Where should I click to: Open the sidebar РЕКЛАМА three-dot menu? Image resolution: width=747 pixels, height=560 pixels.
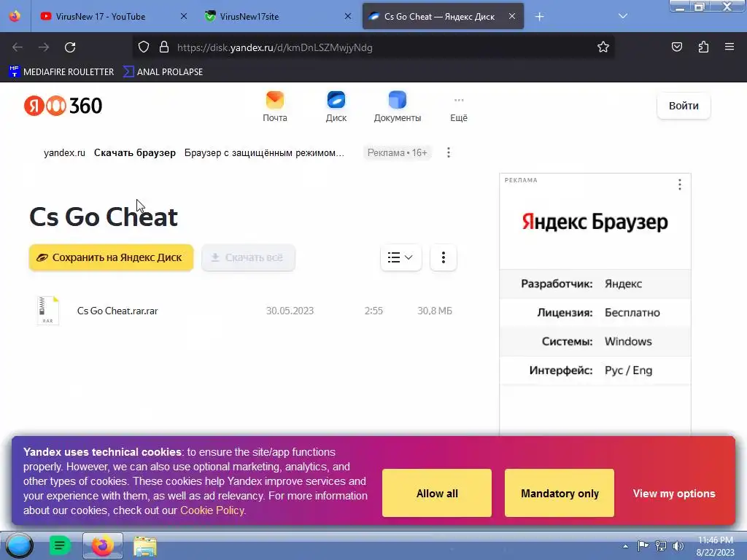click(x=679, y=184)
